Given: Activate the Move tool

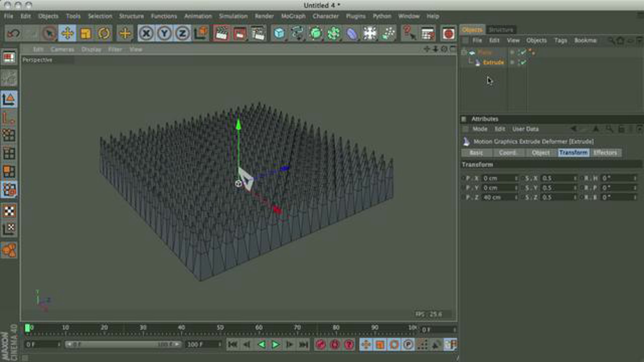Looking at the screenshot, I should (67, 34).
